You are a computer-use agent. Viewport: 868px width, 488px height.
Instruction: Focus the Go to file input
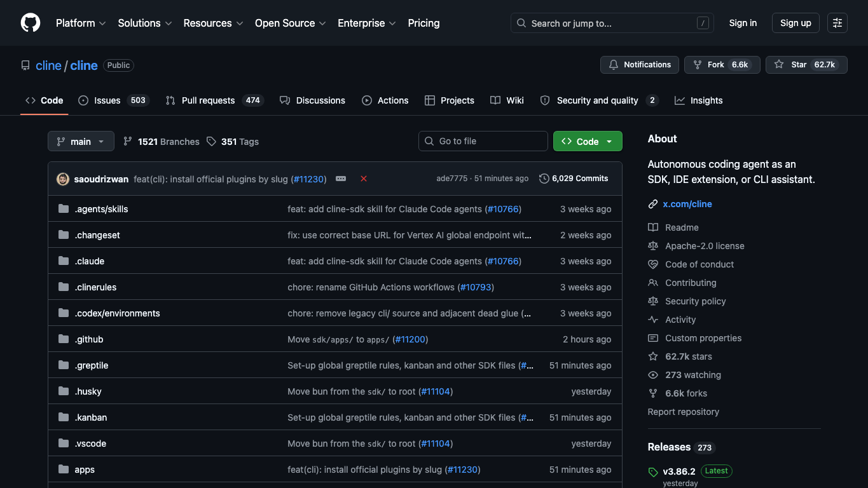[483, 141]
